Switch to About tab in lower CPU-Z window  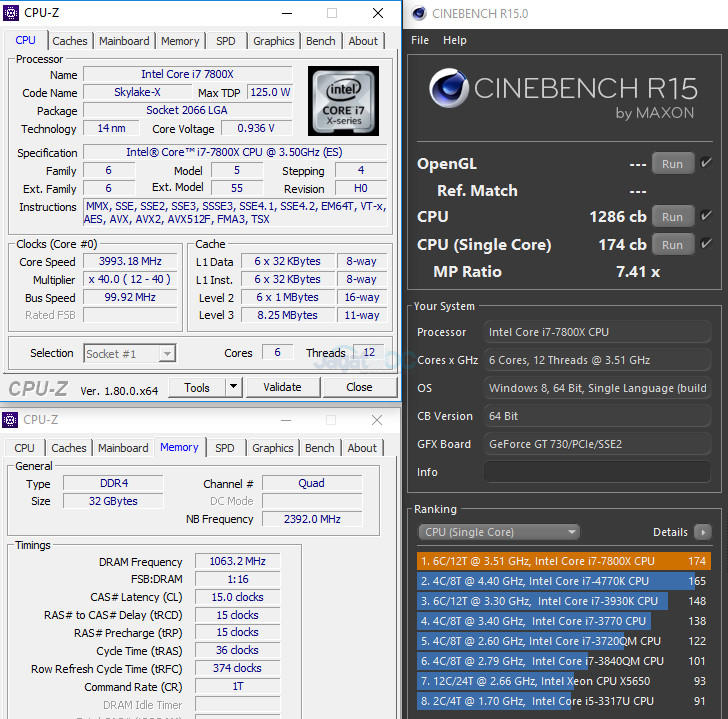coord(362,448)
